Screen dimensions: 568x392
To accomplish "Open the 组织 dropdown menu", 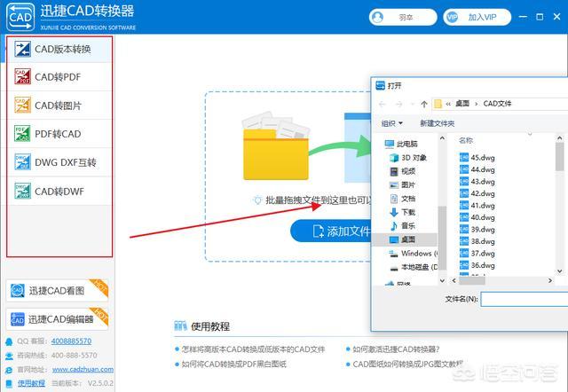I will [392, 123].
